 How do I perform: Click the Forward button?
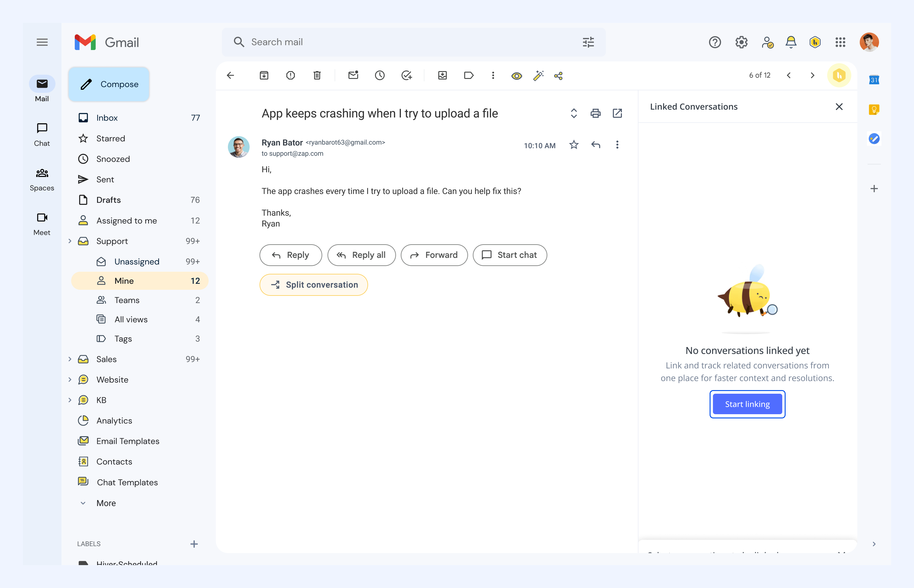(x=434, y=255)
